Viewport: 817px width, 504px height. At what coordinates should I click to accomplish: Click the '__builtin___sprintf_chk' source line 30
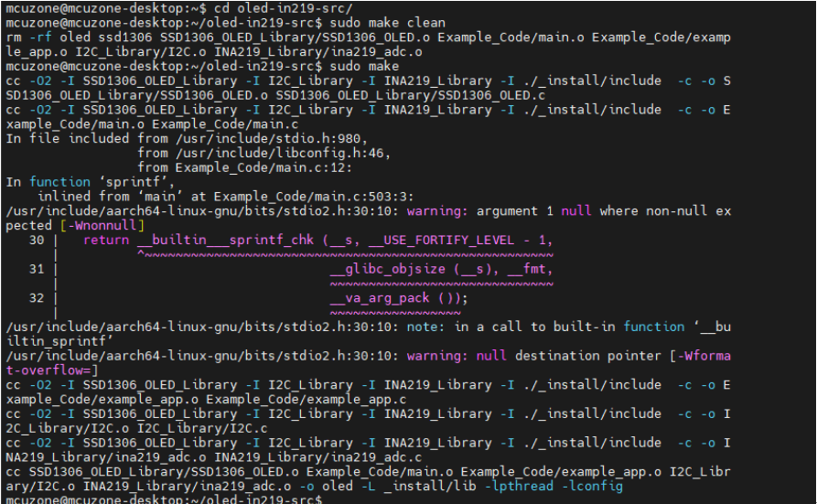(317, 241)
